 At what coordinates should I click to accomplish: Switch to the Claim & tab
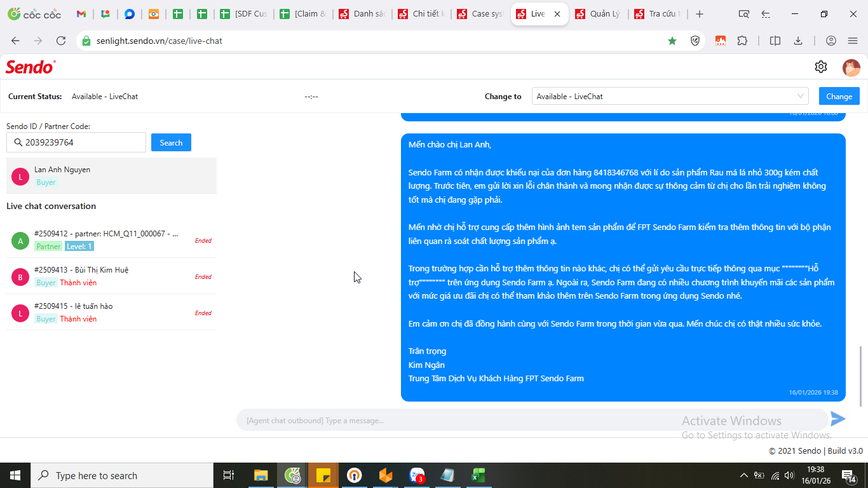tap(304, 14)
